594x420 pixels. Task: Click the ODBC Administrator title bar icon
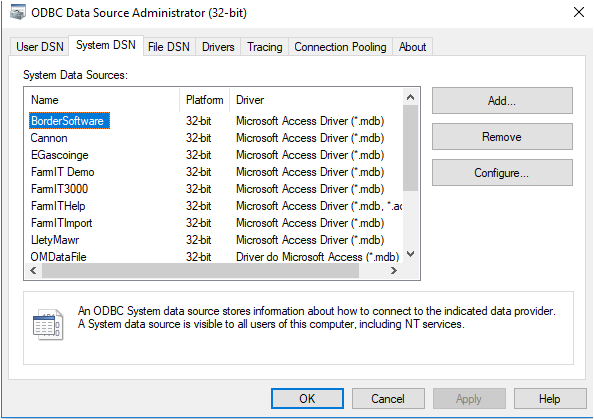tap(17, 12)
